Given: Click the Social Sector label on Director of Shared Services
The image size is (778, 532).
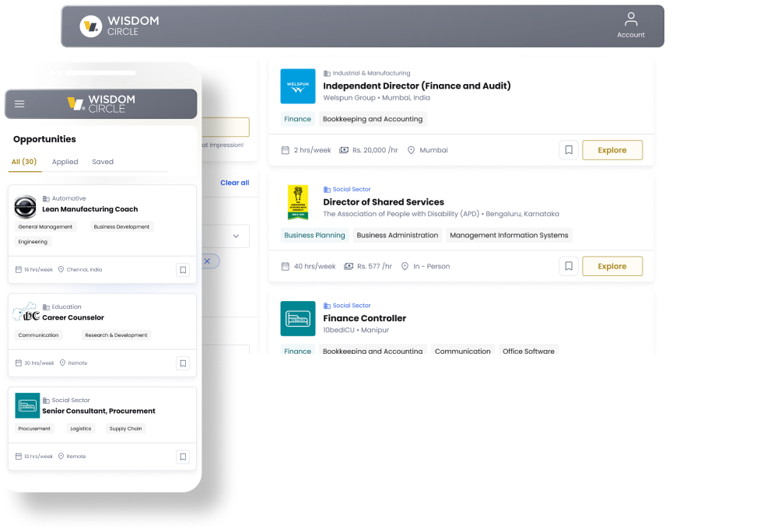Looking at the screenshot, I should coord(352,190).
